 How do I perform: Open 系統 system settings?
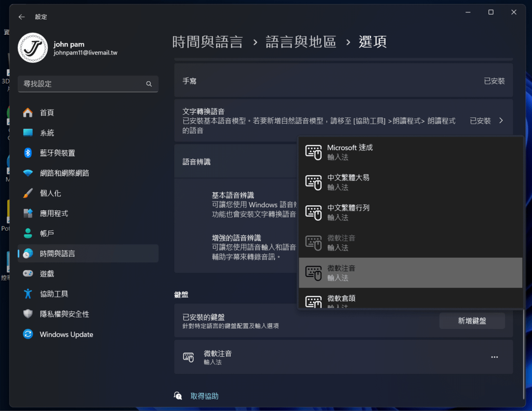(x=88, y=132)
